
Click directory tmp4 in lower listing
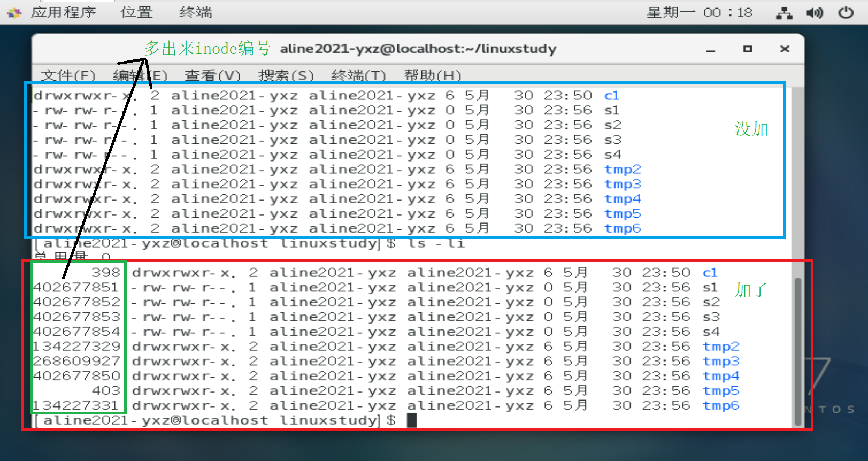[721, 376]
